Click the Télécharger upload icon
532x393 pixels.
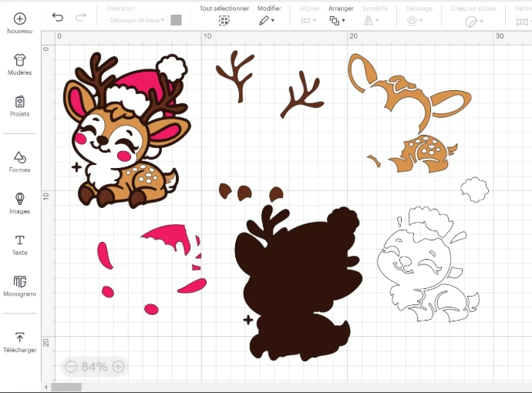coord(19,338)
